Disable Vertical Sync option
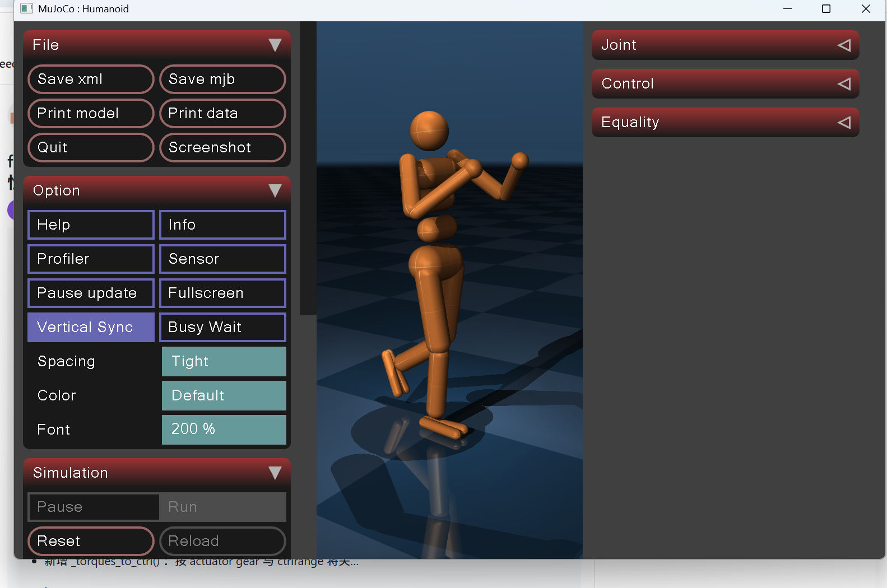The image size is (887, 588). [x=91, y=327]
